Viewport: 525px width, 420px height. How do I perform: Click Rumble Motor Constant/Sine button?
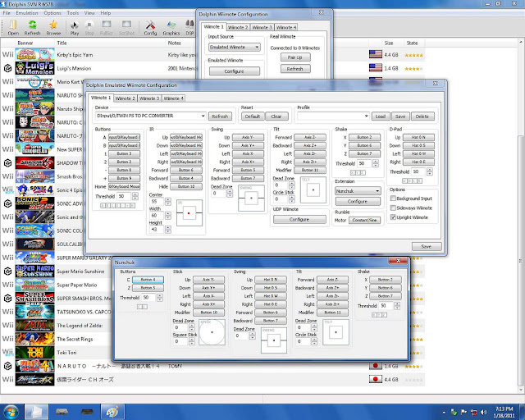[364, 220]
